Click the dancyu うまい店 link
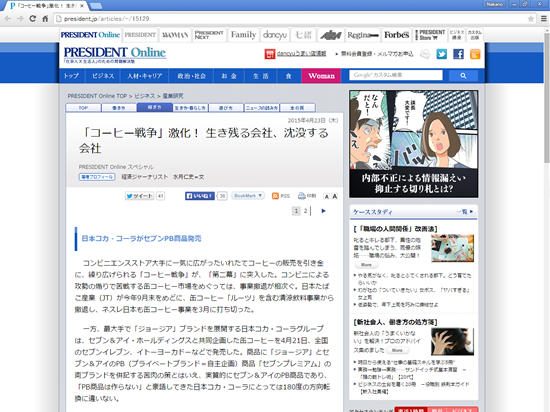 (x=301, y=54)
